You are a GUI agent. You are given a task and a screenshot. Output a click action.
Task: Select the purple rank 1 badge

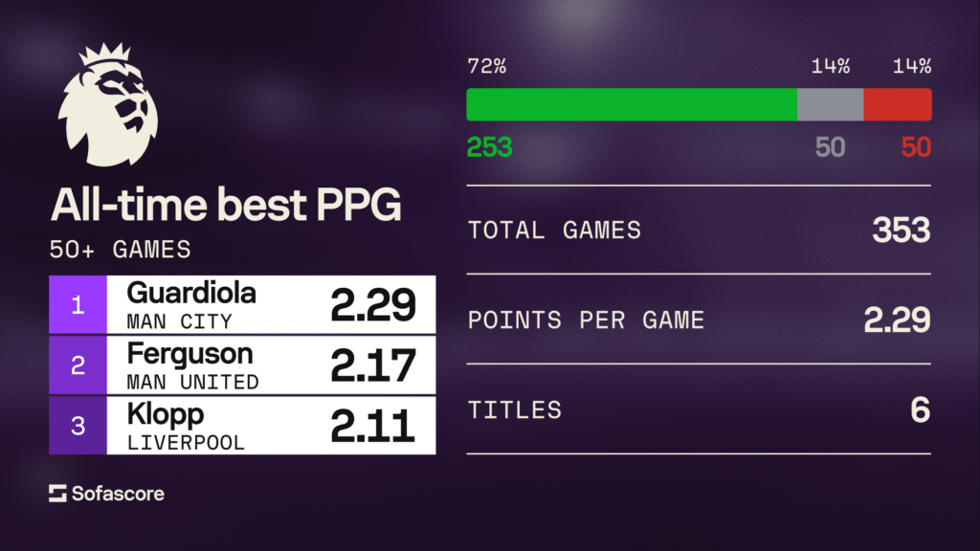(x=78, y=304)
